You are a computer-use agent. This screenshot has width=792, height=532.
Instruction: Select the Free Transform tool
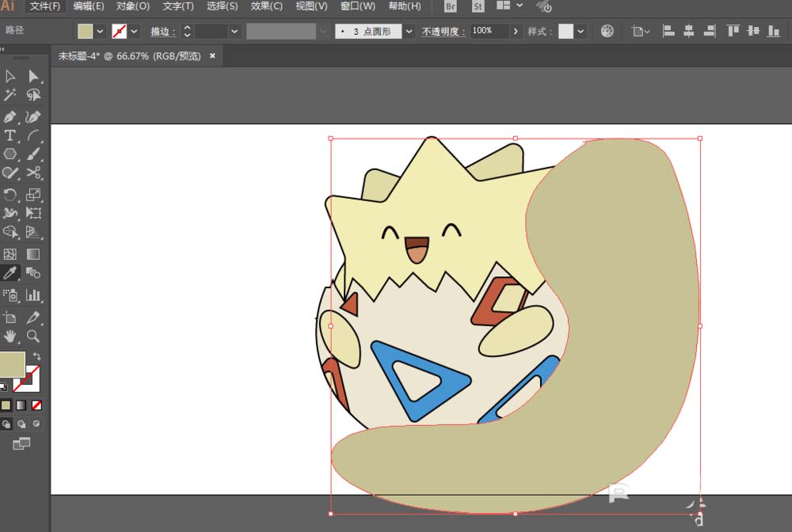click(33, 213)
